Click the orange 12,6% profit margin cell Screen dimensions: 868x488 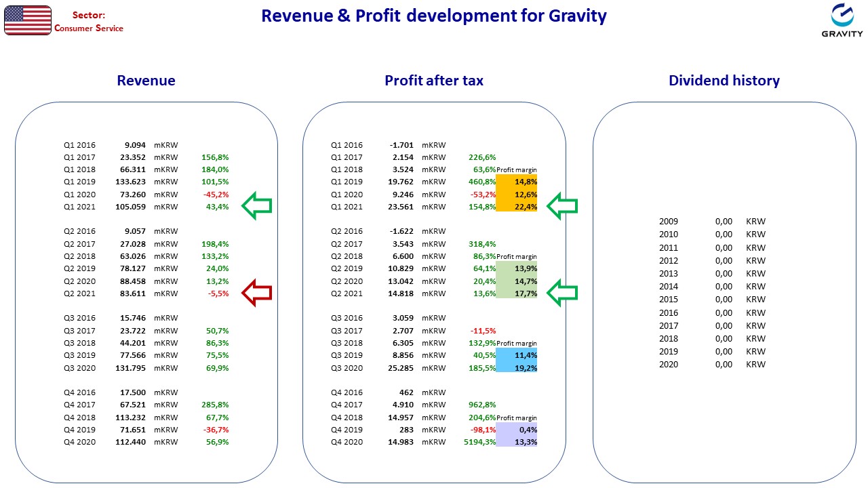pyautogui.click(x=517, y=195)
